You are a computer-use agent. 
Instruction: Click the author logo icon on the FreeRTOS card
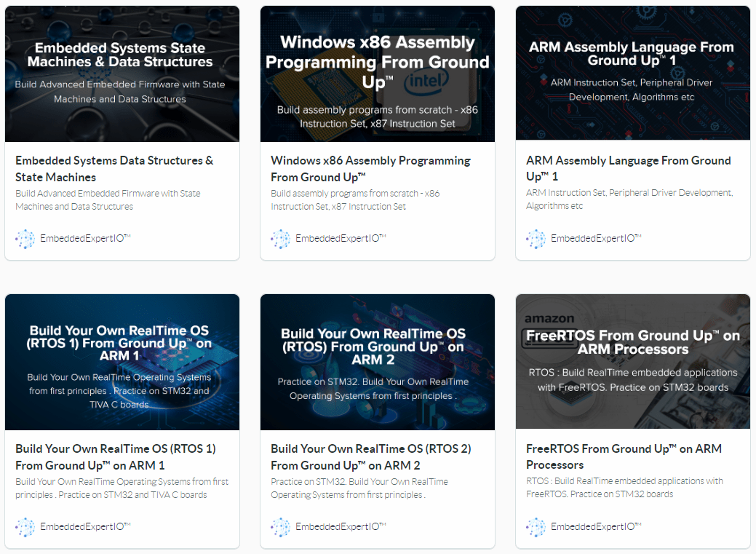[536, 527]
